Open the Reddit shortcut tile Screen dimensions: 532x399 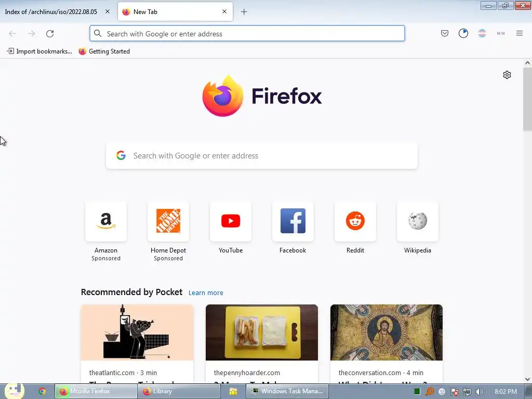pos(355,221)
